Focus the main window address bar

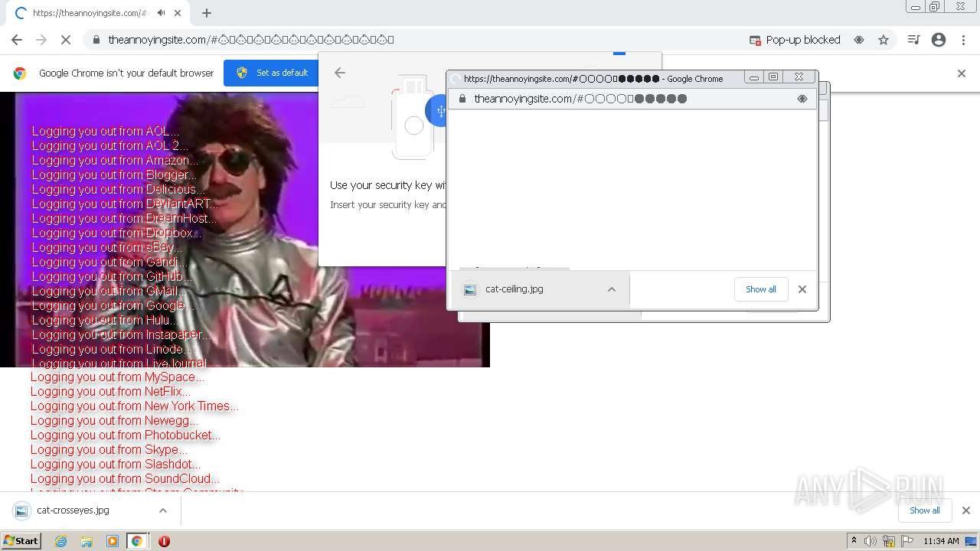413,40
